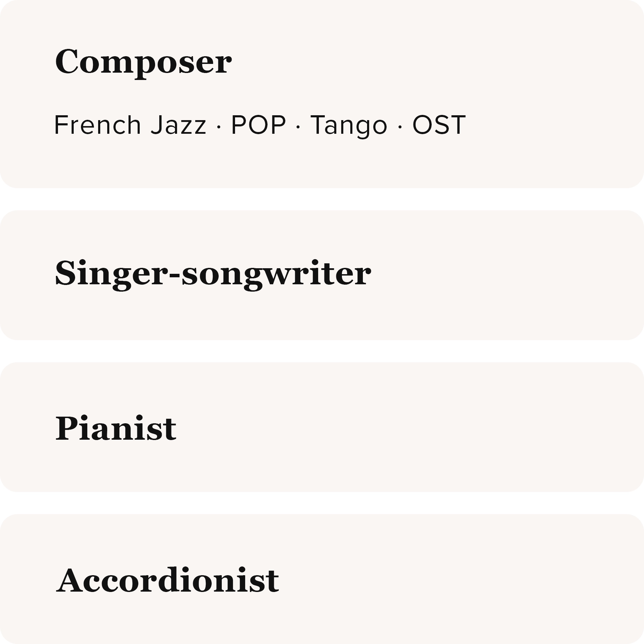This screenshot has width=644, height=644.
Task: Expand the Singer-songwriter accordion section
Action: 322,275
